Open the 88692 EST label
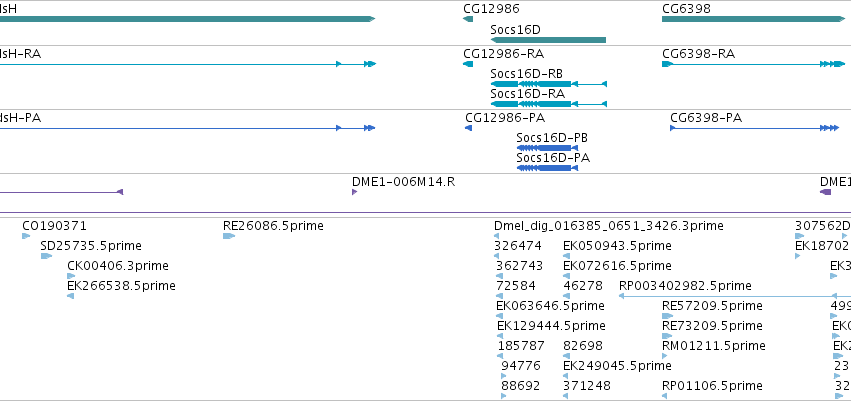The image size is (851, 401). [x=520, y=386]
